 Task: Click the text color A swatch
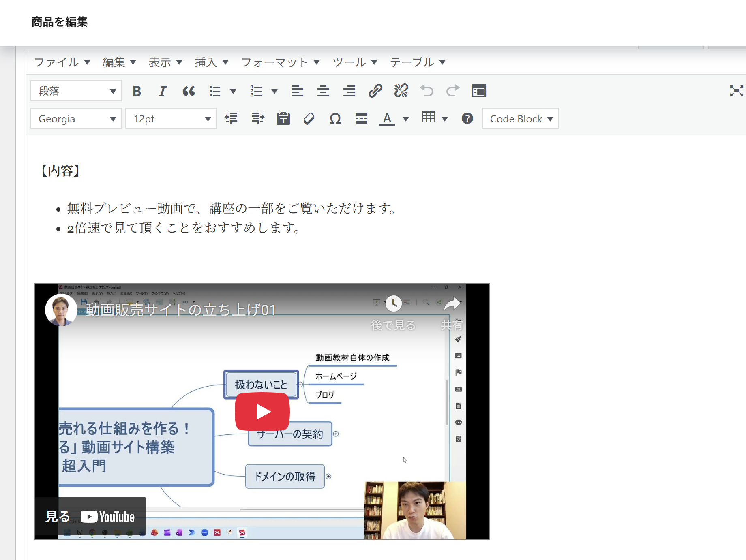pos(387,119)
